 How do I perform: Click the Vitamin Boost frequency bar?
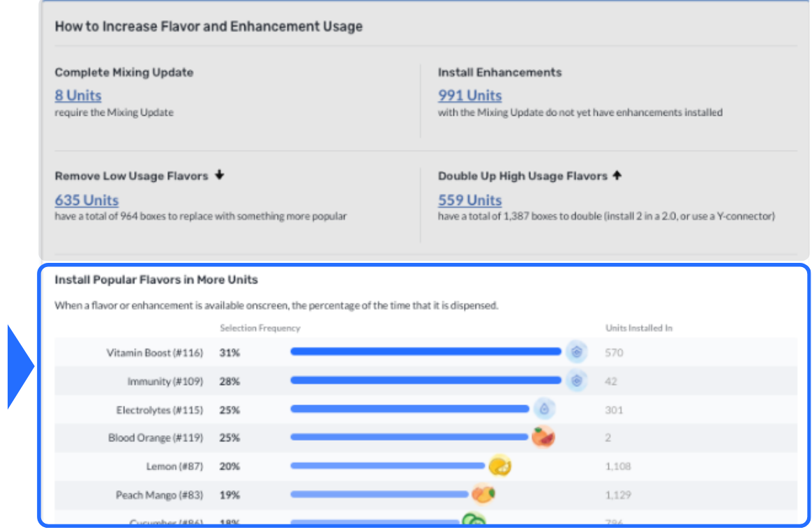[x=426, y=352]
